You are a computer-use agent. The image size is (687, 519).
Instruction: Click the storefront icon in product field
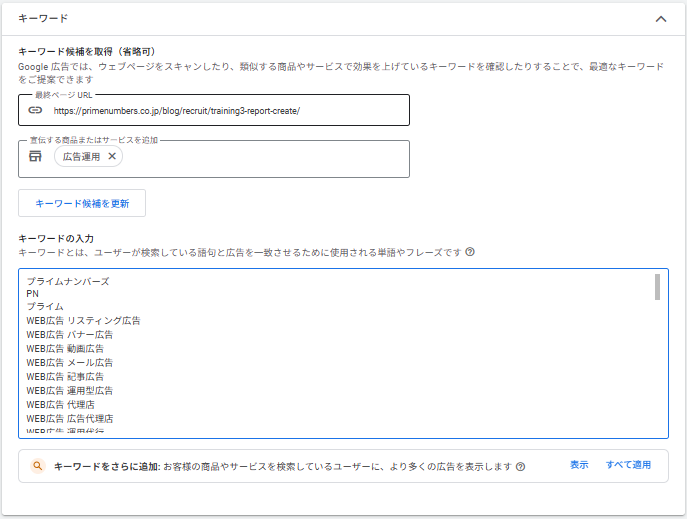(x=35, y=157)
